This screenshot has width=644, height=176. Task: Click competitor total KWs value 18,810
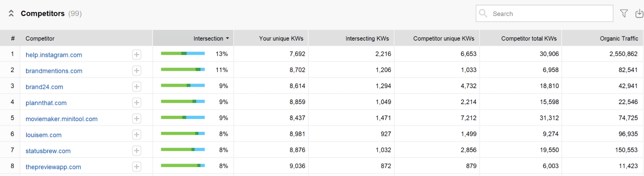(x=549, y=86)
